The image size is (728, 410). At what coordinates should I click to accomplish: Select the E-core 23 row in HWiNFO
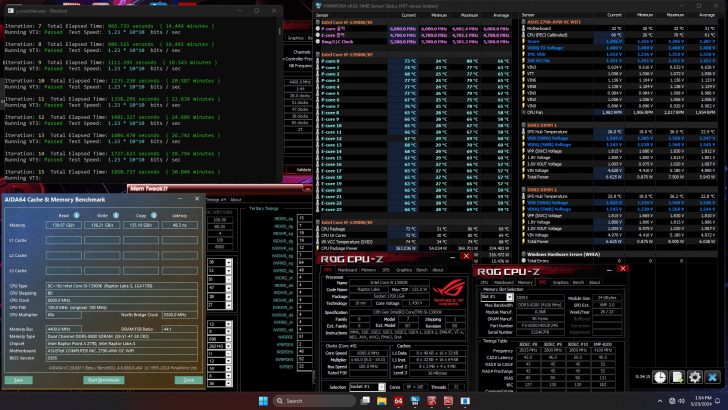pyautogui.click(x=413, y=209)
